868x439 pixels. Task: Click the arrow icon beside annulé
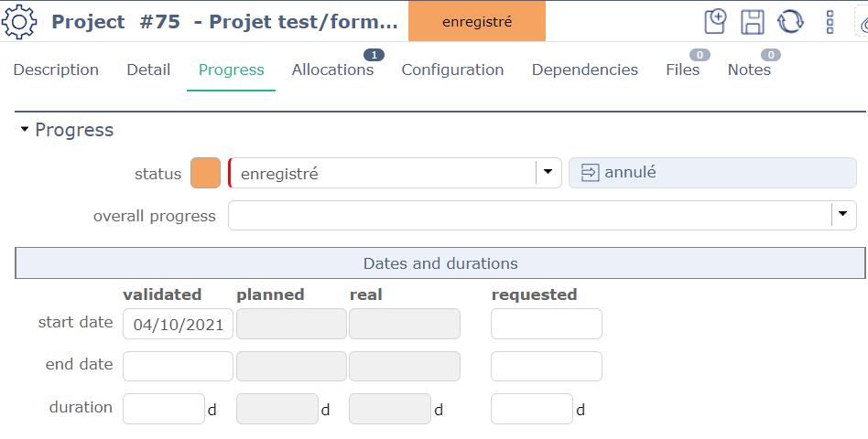[590, 172]
